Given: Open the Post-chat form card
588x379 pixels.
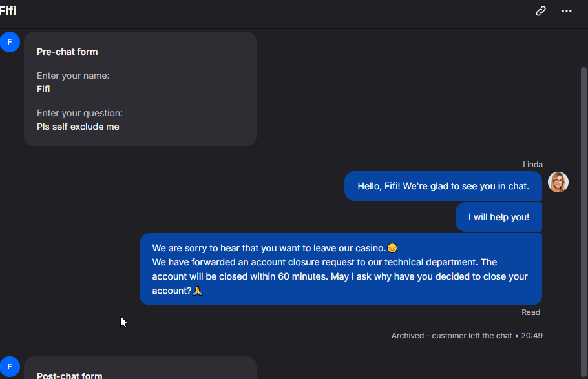Looking at the screenshot, I should (x=140, y=368).
